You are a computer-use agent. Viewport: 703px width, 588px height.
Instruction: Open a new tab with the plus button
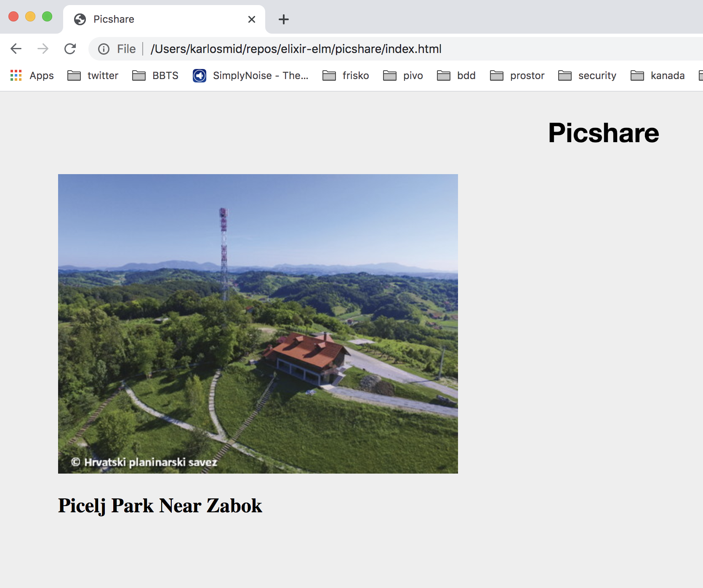click(x=284, y=19)
